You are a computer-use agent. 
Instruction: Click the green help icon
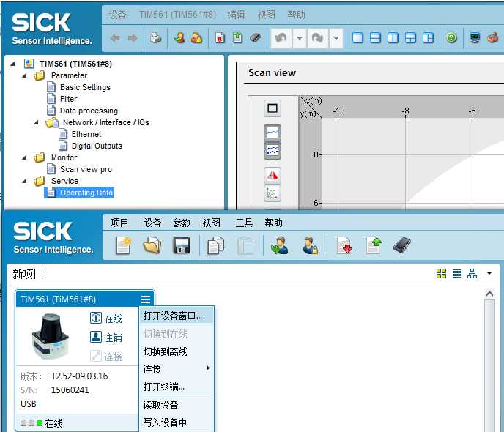[x=451, y=38]
